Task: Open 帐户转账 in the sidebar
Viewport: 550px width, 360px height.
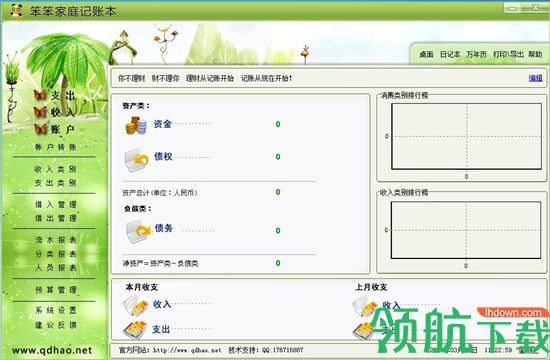Action: (55, 147)
